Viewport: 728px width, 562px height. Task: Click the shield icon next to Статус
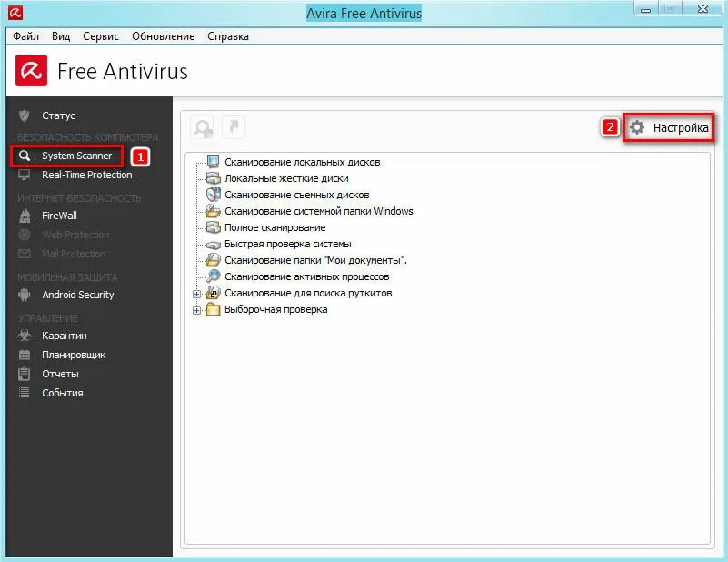click(x=25, y=115)
